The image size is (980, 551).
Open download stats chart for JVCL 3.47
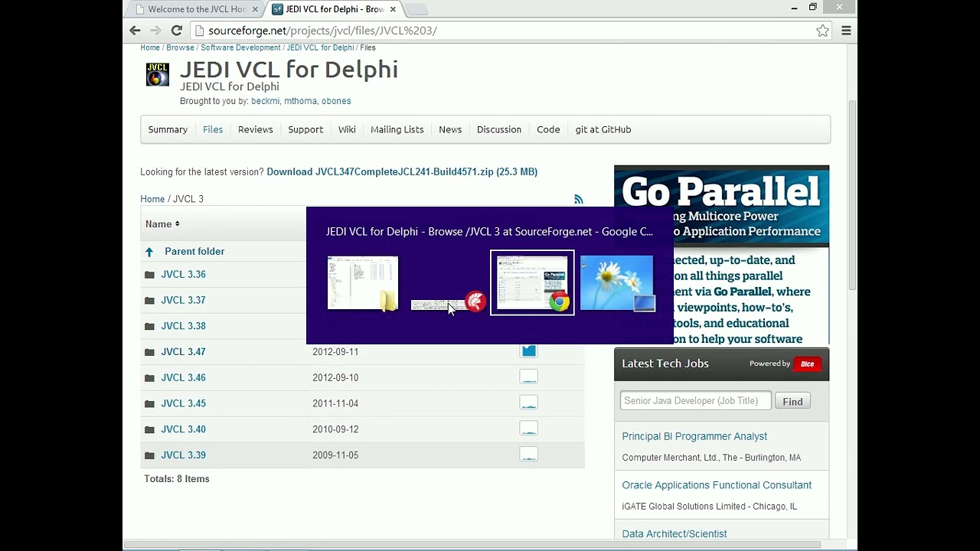[528, 351]
